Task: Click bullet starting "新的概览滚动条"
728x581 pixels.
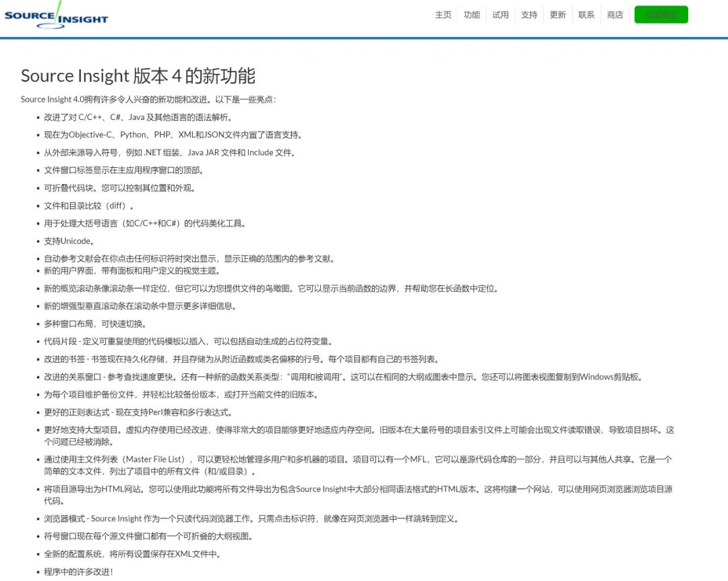Action: (272, 288)
